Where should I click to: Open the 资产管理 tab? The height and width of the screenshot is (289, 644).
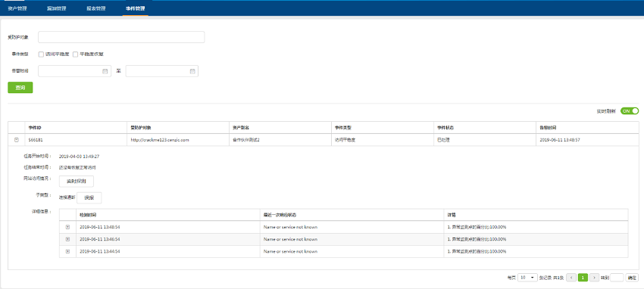(x=17, y=8)
